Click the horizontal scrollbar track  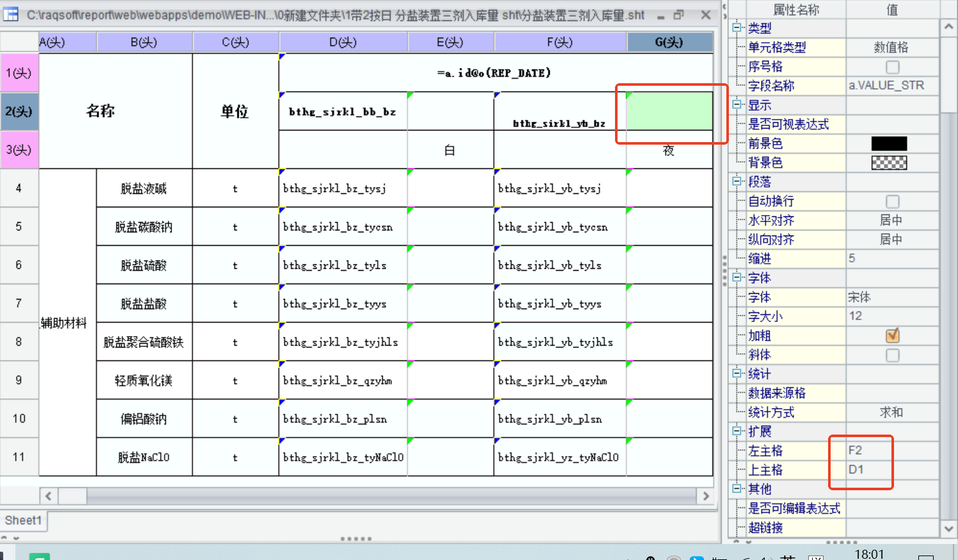click(391, 496)
